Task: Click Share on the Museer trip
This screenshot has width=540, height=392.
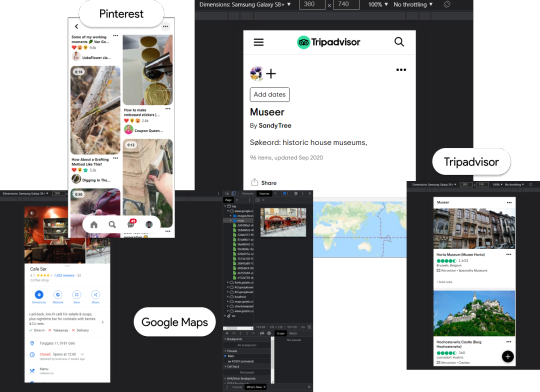Action: pos(264,183)
